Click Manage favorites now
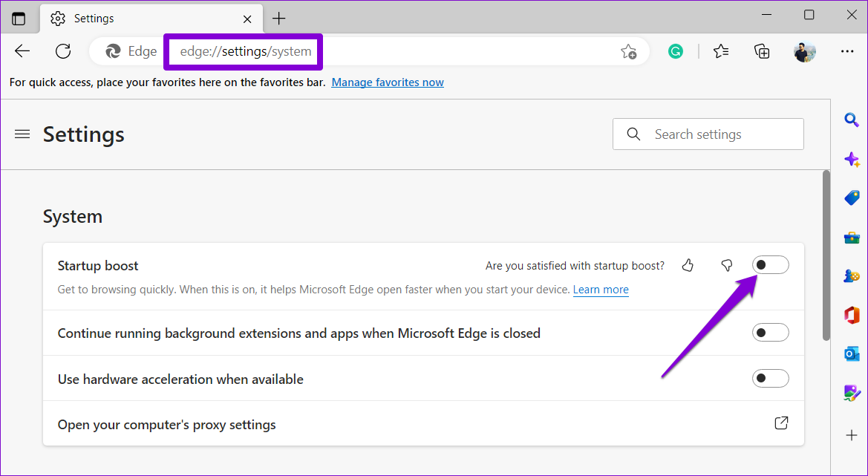Viewport: 868px width, 476px height. [x=387, y=82]
